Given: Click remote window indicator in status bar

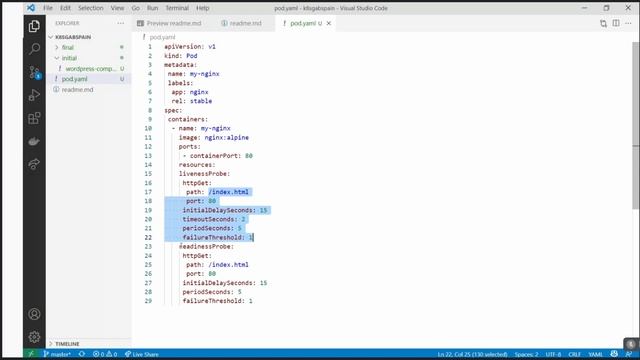Looking at the screenshot, I should [x=31, y=354].
